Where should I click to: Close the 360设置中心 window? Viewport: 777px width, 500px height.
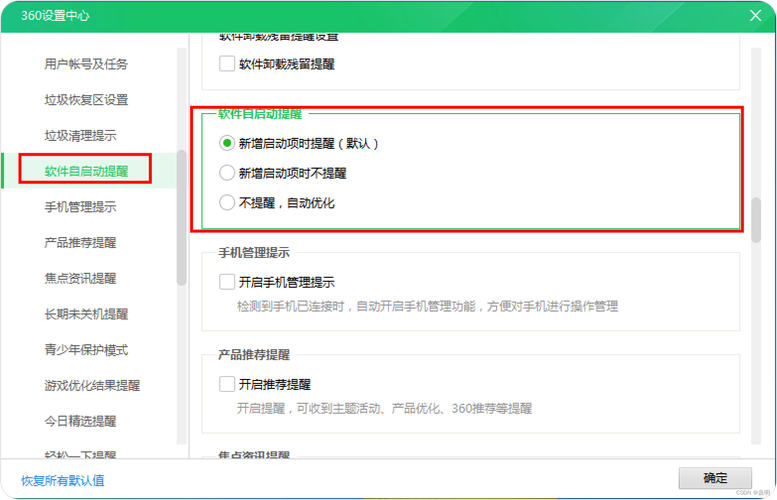click(x=755, y=15)
